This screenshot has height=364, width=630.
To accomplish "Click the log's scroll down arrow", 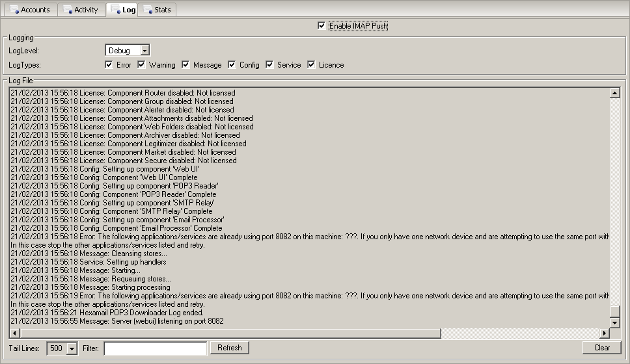I will (614, 322).
